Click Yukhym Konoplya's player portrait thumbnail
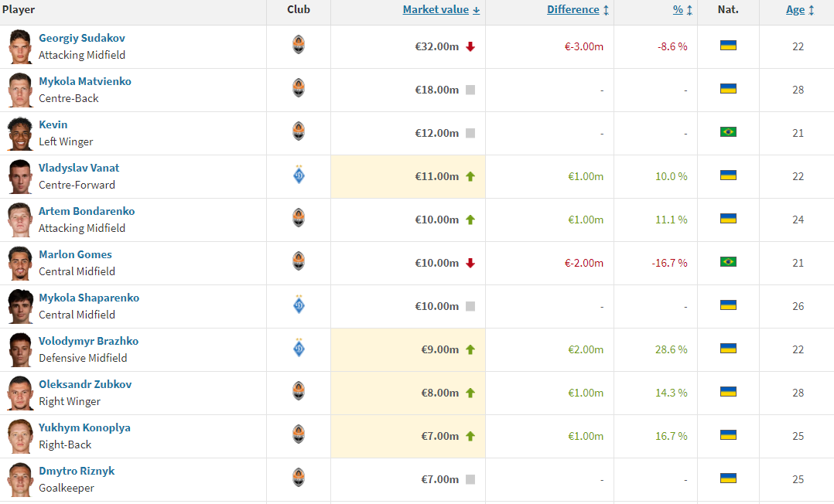 (x=20, y=436)
